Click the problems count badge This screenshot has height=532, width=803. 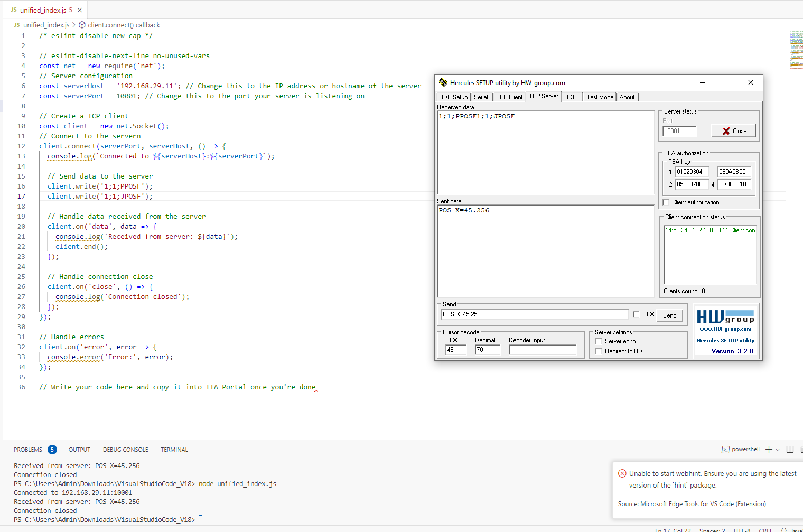(52, 450)
